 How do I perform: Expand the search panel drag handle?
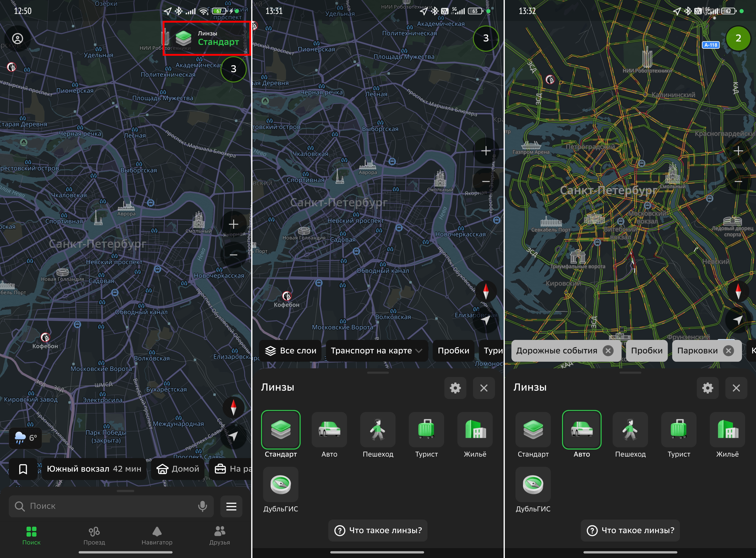point(125,491)
